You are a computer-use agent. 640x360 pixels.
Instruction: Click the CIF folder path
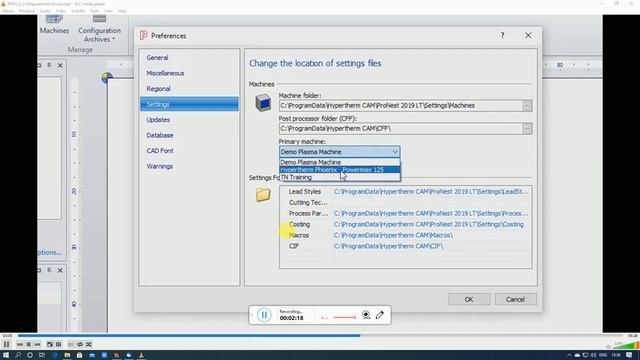point(388,246)
